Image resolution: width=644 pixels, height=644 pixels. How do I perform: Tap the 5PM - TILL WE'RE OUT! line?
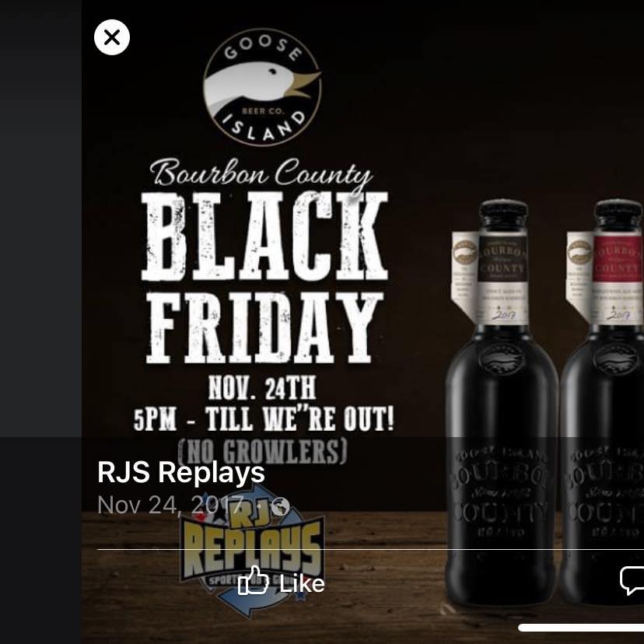click(264, 418)
